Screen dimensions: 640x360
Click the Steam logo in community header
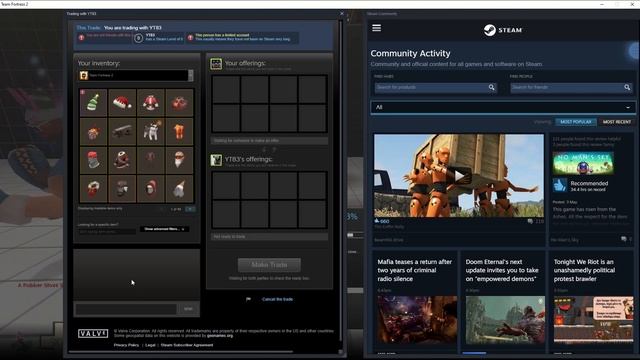coord(502,30)
